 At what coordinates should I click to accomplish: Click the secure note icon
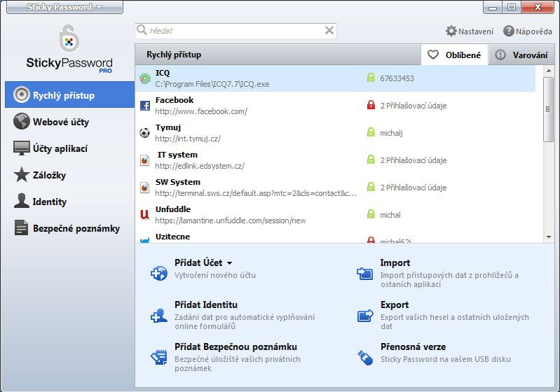pyautogui.click(x=159, y=358)
